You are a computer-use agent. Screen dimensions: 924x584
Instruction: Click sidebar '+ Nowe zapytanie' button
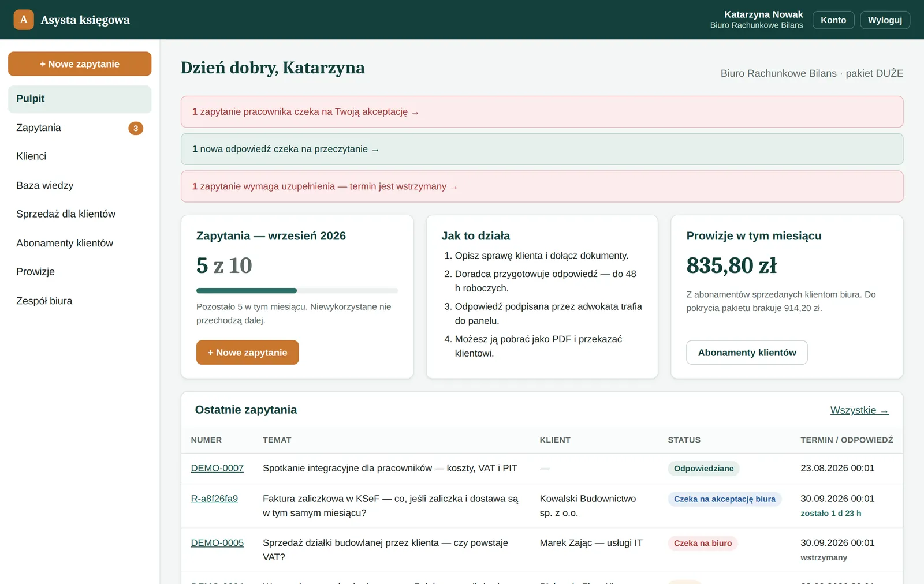pyautogui.click(x=80, y=64)
